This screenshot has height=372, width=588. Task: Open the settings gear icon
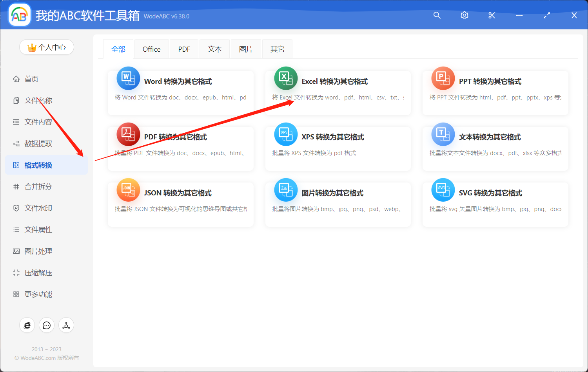pyautogui.click(x=464, y=15)
